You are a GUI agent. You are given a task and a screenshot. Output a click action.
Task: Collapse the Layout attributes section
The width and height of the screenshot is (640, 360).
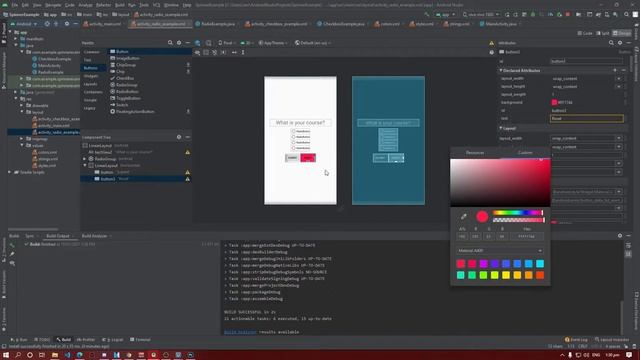[x=501, y=128]
